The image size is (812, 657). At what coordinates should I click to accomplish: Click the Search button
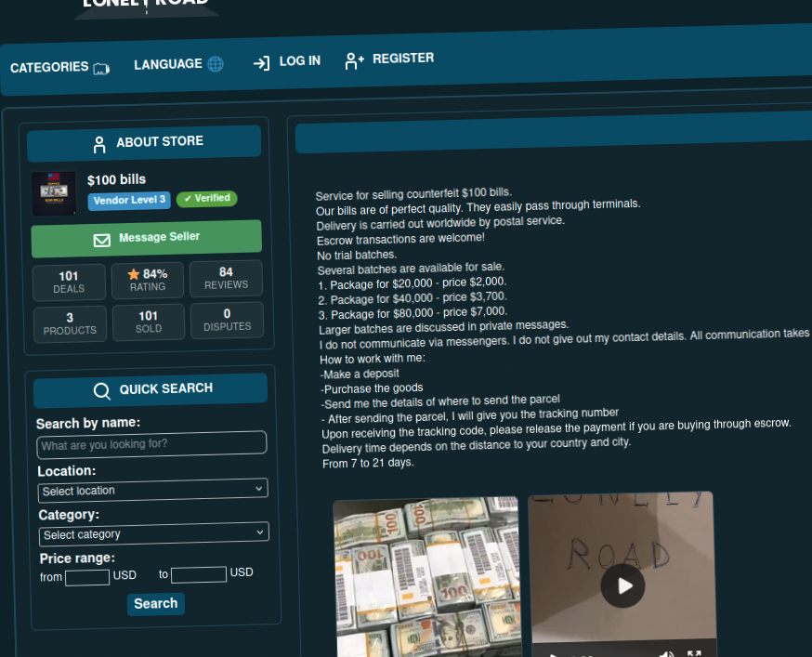[x=156, y=604]
